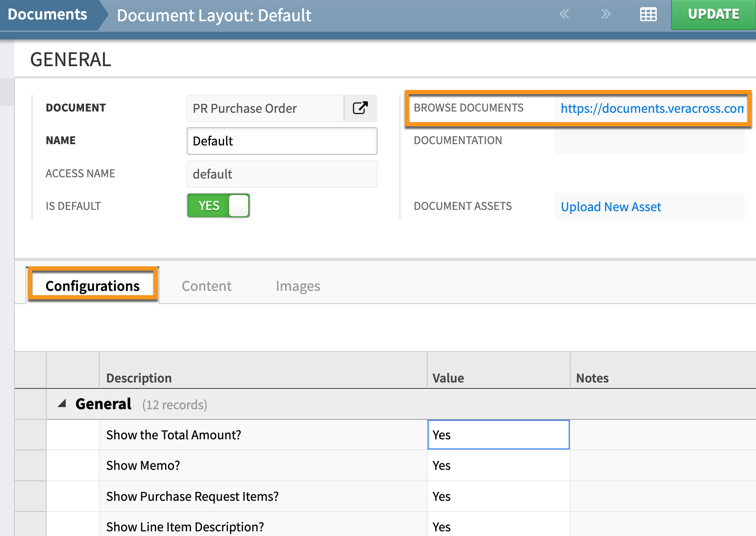Click the next record arrow

tap(605, 14)
